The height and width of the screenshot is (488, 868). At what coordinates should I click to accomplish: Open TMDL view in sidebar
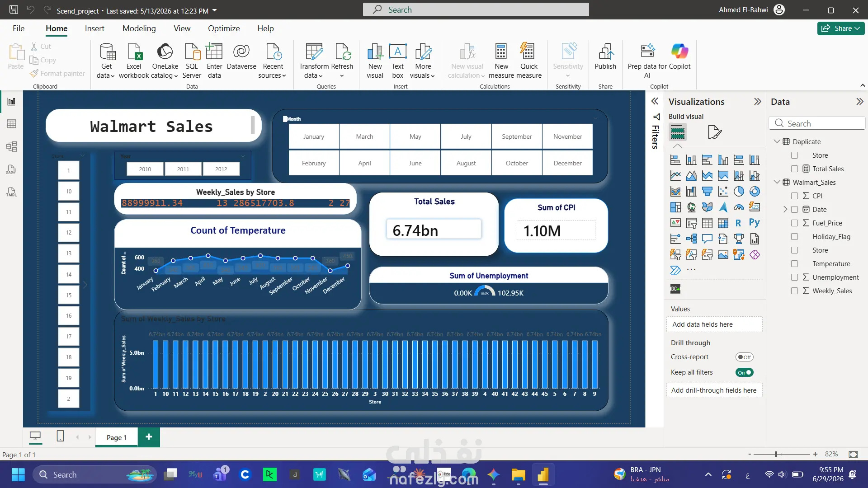11,192
